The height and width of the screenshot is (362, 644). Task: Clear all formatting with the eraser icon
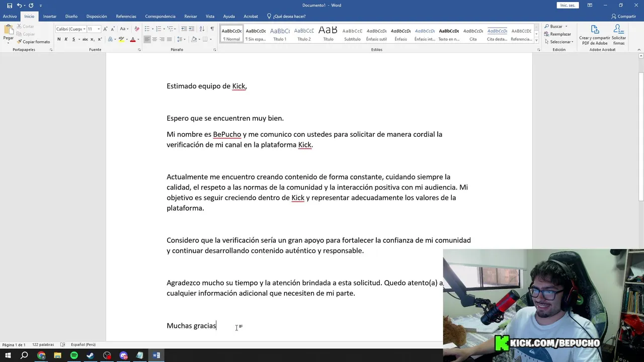click(137, 29)
